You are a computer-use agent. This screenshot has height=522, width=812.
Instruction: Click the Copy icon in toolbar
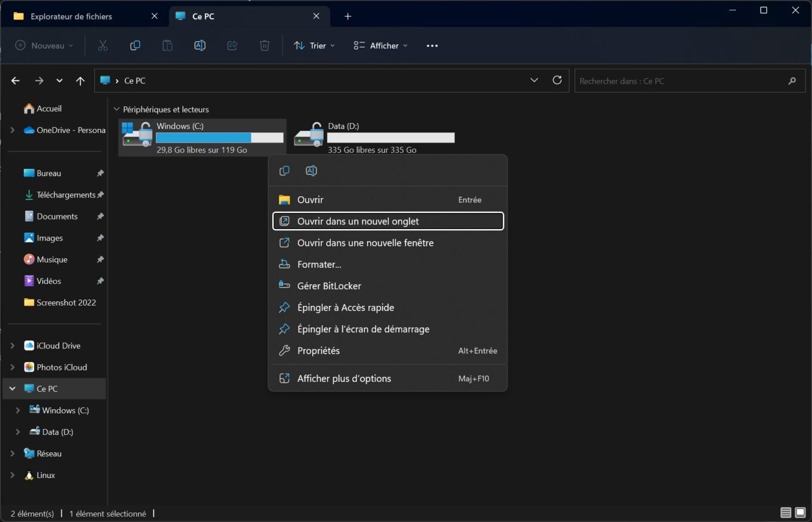[x=136, y=45]
